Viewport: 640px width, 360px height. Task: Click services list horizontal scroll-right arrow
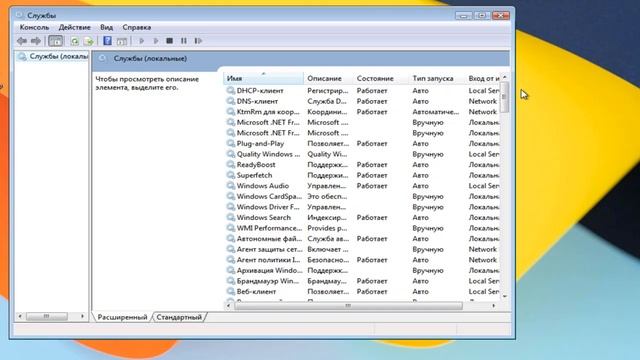[493, 306]
